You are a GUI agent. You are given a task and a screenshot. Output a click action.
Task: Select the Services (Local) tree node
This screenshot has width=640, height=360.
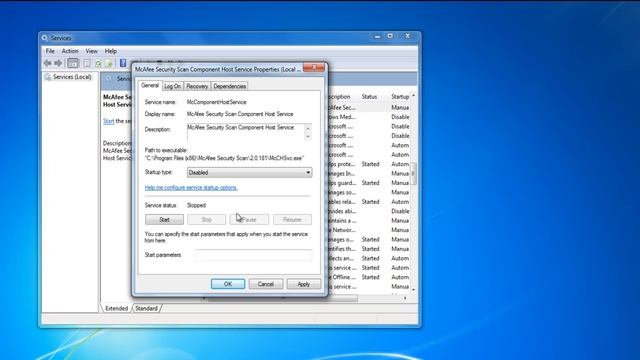[72, 77]
